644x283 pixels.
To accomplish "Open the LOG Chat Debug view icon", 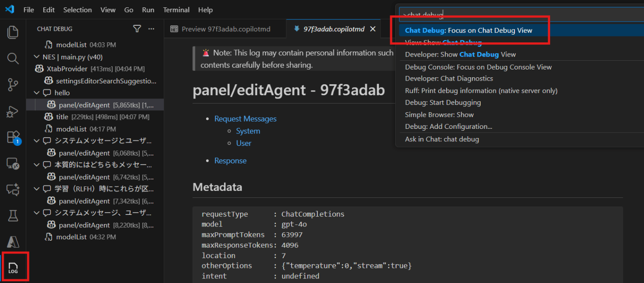I will click(x=13, y=268).
